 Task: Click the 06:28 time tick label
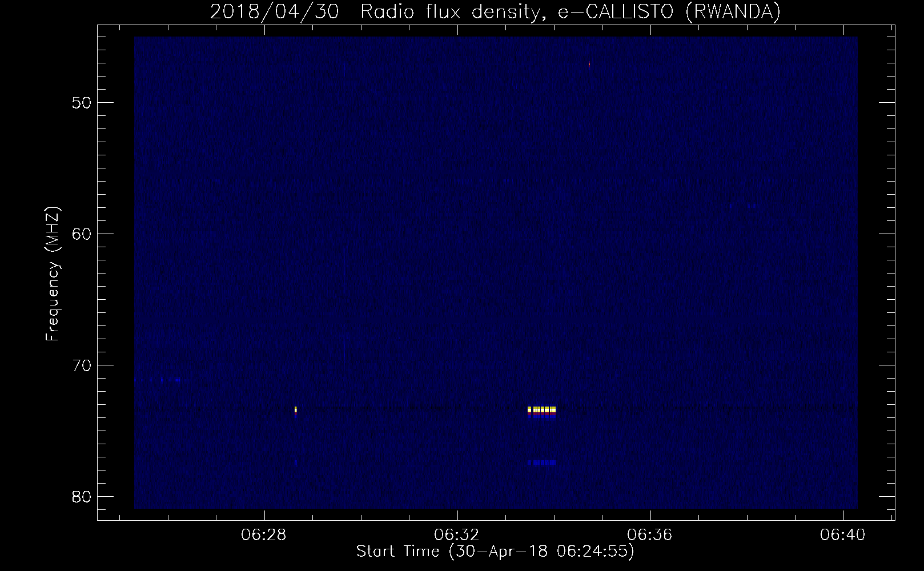click(x=264, y=535)
